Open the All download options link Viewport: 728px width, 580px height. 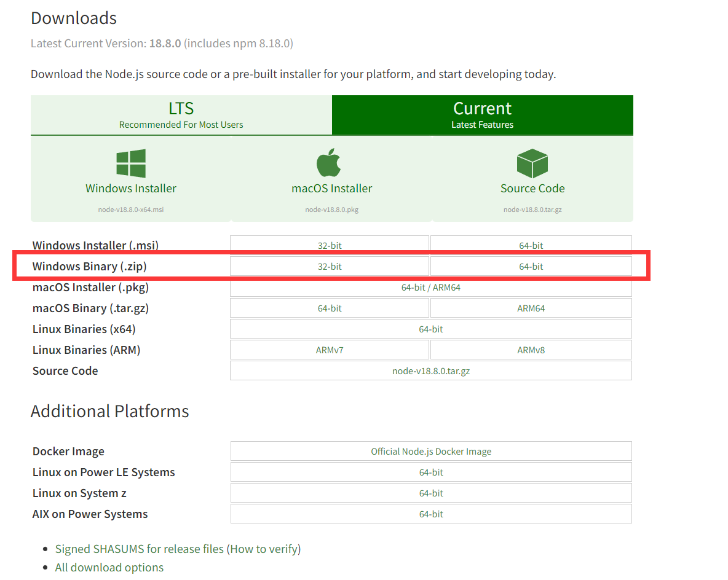[109, 567]
